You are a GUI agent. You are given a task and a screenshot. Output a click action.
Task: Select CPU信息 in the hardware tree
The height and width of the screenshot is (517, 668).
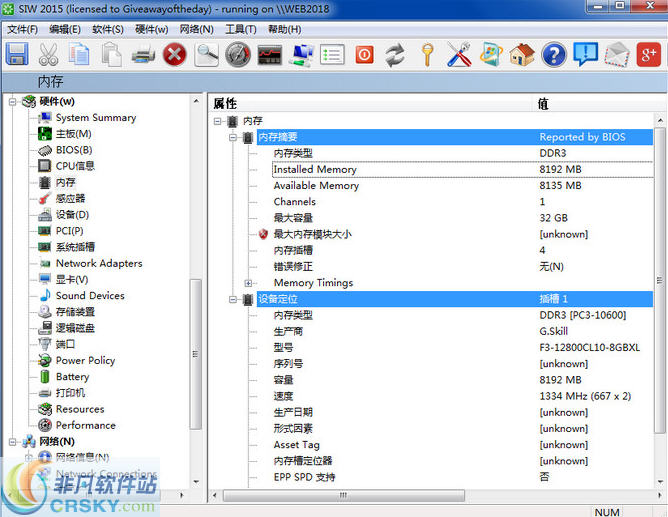[75, 166]
